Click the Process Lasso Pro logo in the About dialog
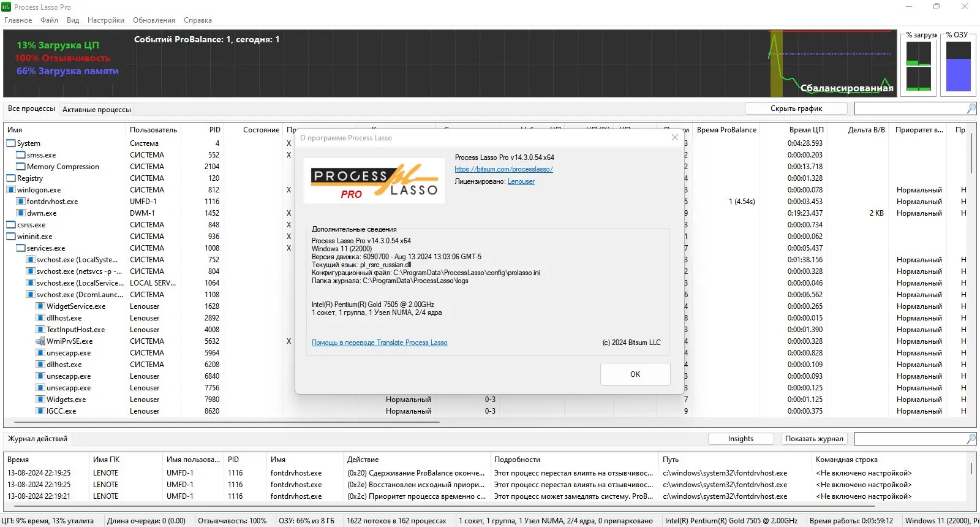 [374, 181]
